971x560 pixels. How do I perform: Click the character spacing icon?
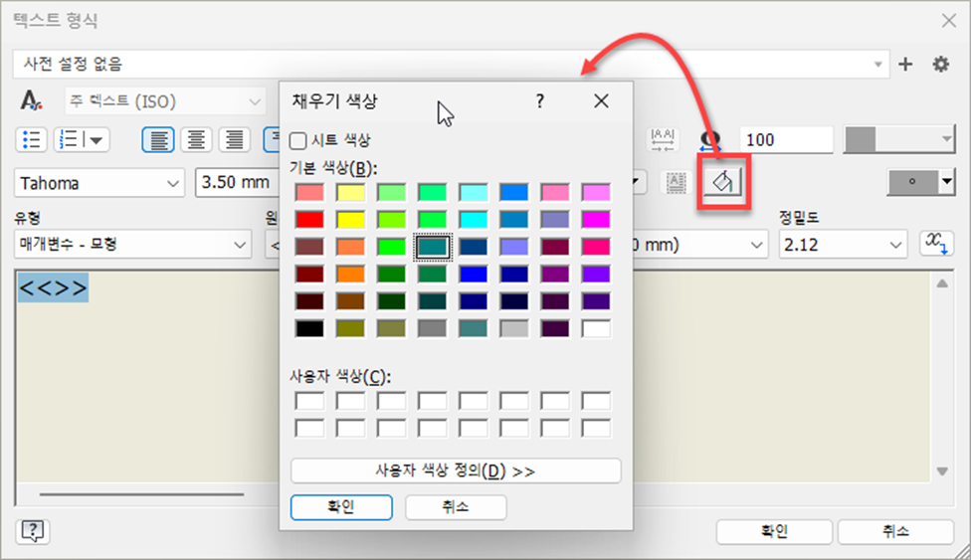(663, 140)
